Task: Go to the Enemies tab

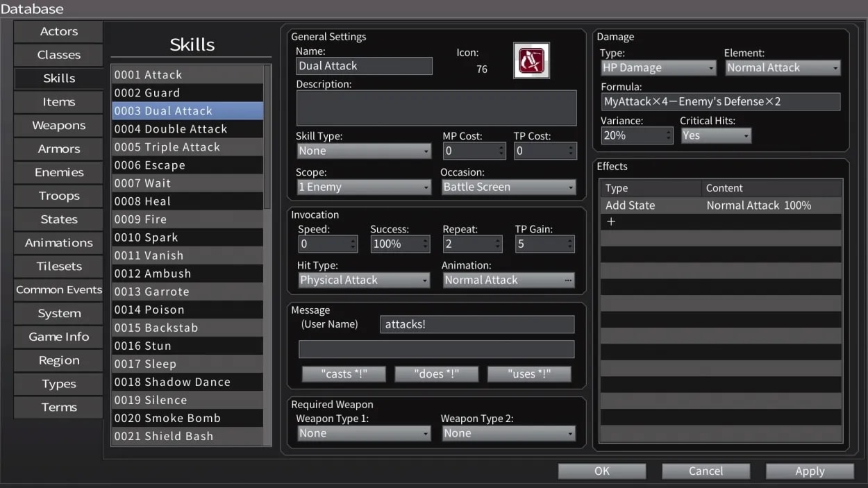Action: pos(59,172)
